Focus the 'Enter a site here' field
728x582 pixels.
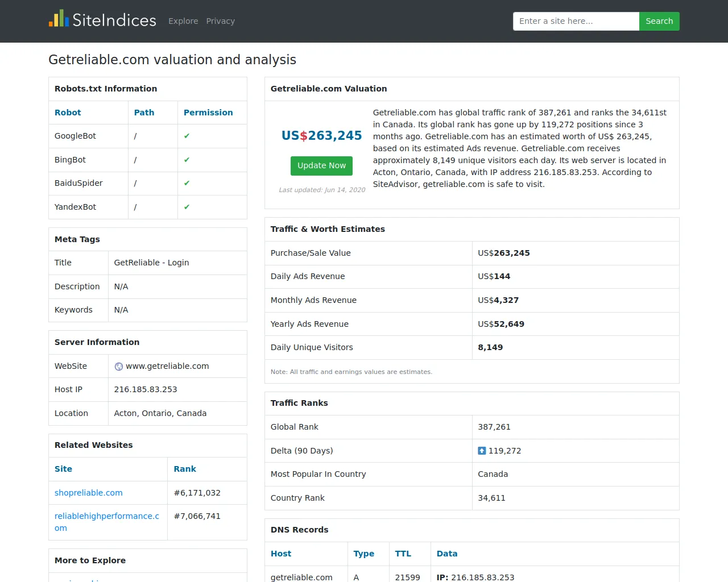click(576, 21)
